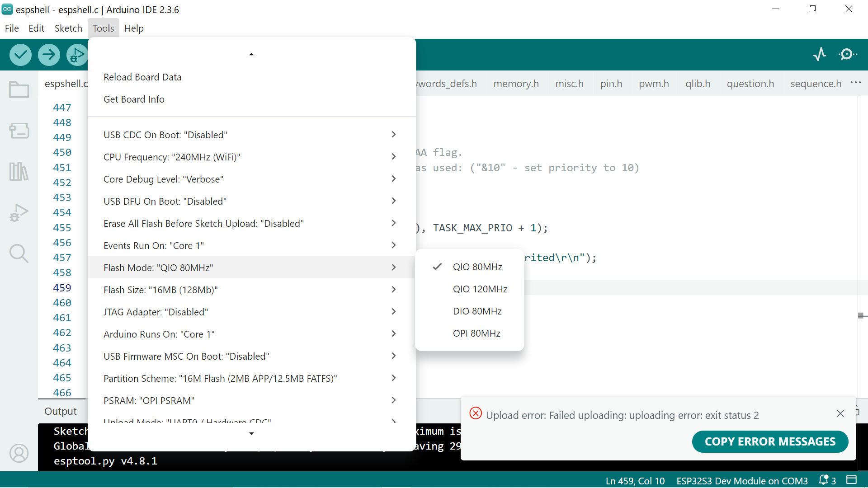Click Reload Board Data menu entry
This screenshot has width=868, height=488.
tap(142, 77)
